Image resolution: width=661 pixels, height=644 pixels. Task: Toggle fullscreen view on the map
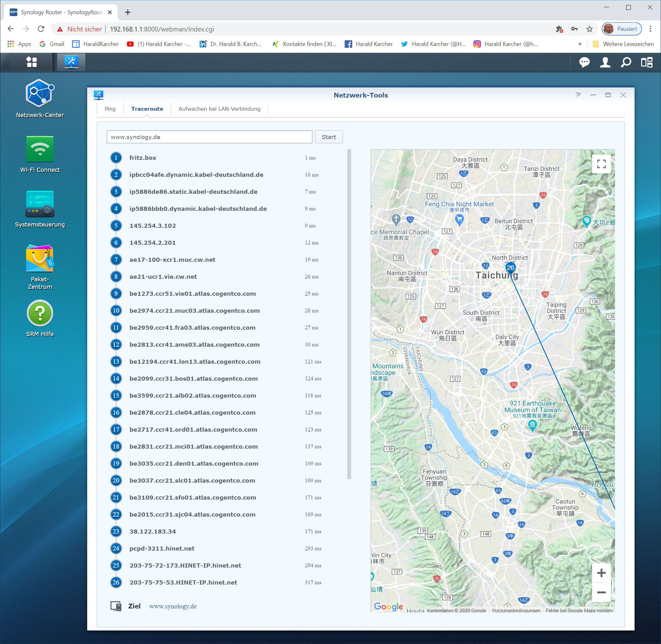tap(601, 164)
